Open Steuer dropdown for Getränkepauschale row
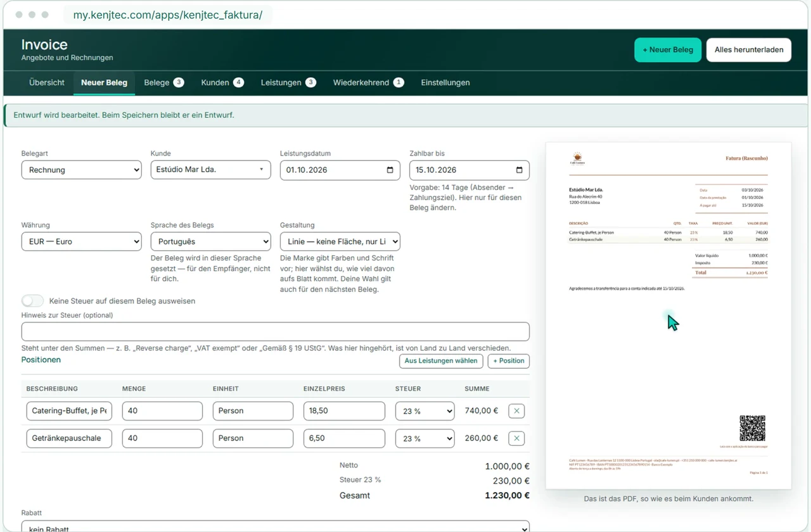 click(425, 438)
